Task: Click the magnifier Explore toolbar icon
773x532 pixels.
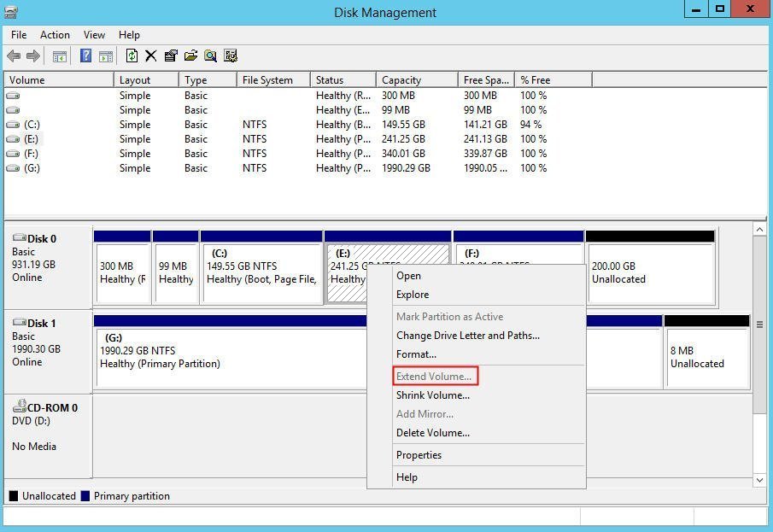Action: (210, 56)
